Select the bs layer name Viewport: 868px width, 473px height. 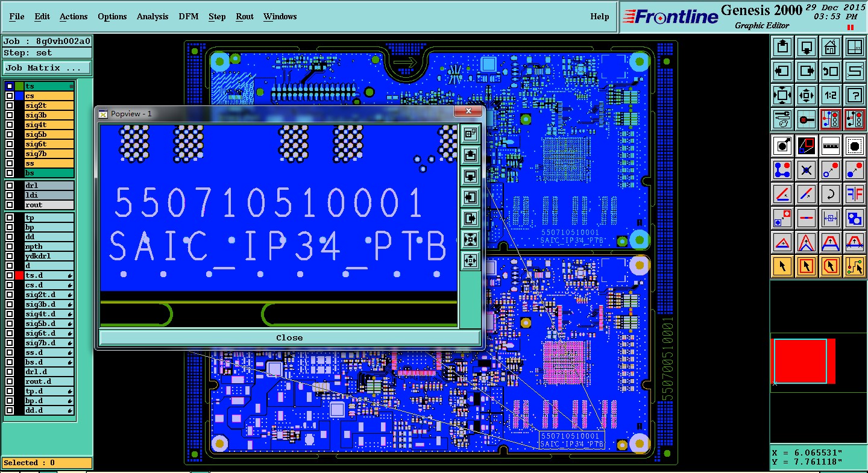click(x=49, y=173)
